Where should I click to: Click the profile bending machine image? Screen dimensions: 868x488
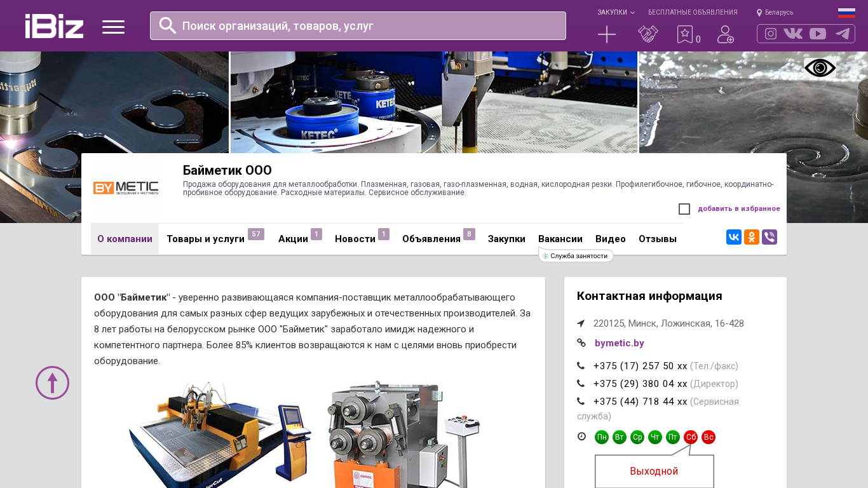click(x=404, y=435)
